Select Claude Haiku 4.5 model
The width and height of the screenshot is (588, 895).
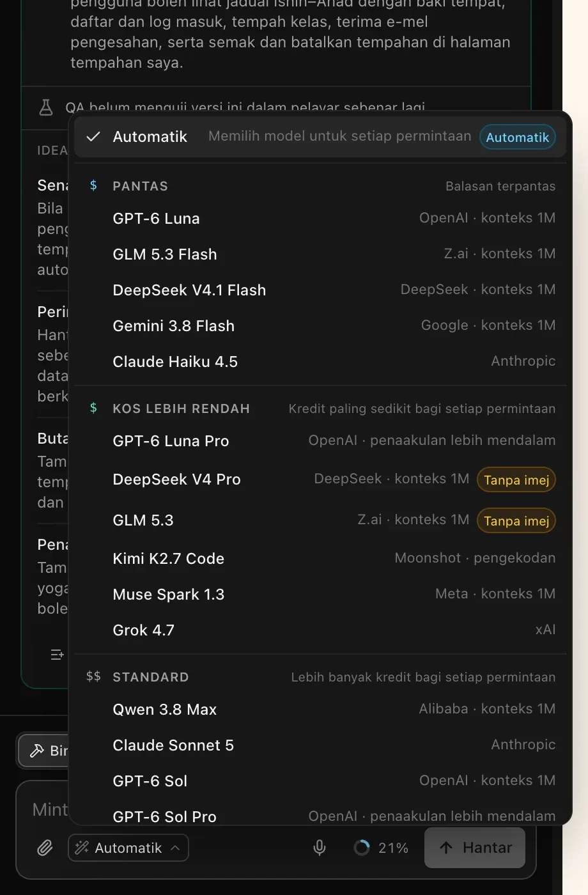click(320, 362)
